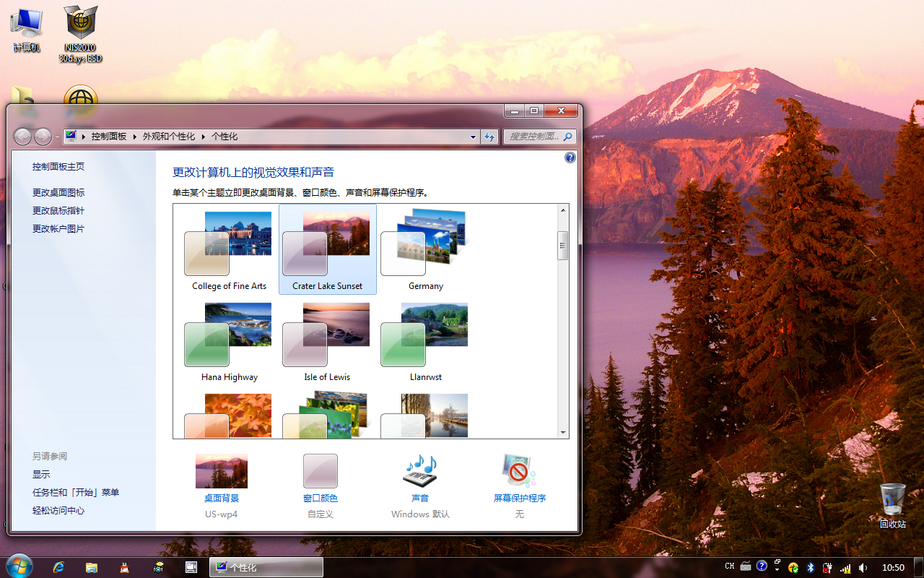This screenshot has height=578, width=924.
Task: Click the CH language indicator
Action: 730,566
